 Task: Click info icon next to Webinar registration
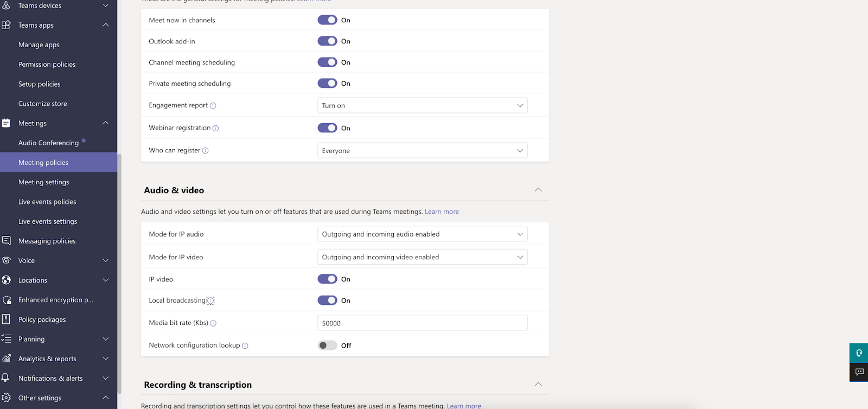(x=215, y=128)
